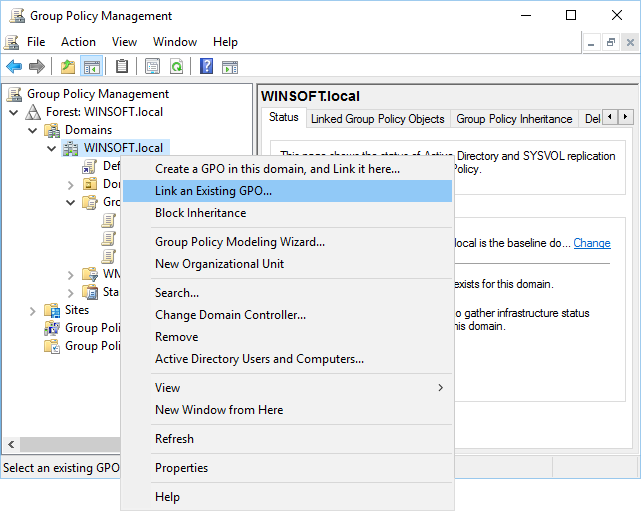Open the View menu in menu bar

[x=124, y=42]
